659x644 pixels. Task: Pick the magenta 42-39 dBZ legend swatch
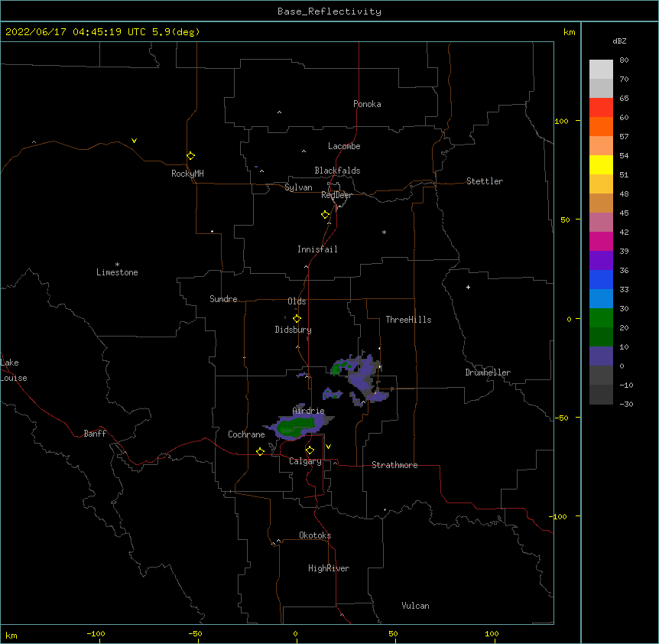601,241
